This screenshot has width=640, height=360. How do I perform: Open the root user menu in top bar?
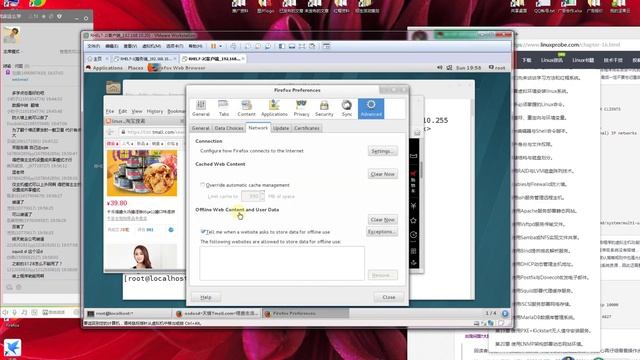[x=497, y=68]
